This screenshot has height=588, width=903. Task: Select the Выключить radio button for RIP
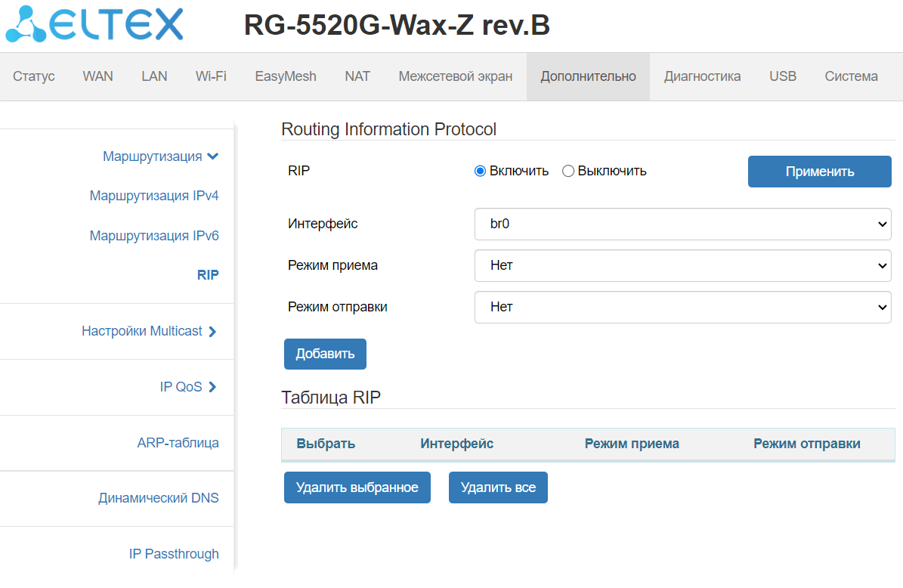[568, 171]
